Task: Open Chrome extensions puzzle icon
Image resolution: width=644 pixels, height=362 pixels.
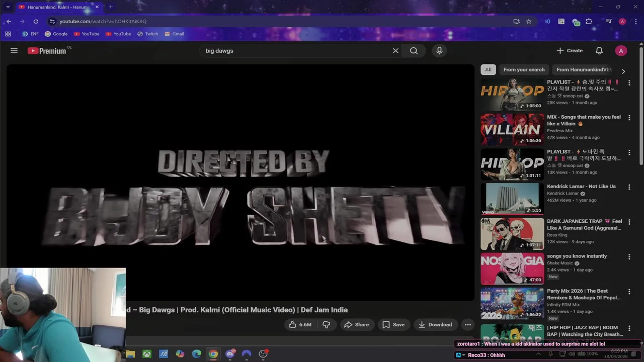Action: click(589, 22)
